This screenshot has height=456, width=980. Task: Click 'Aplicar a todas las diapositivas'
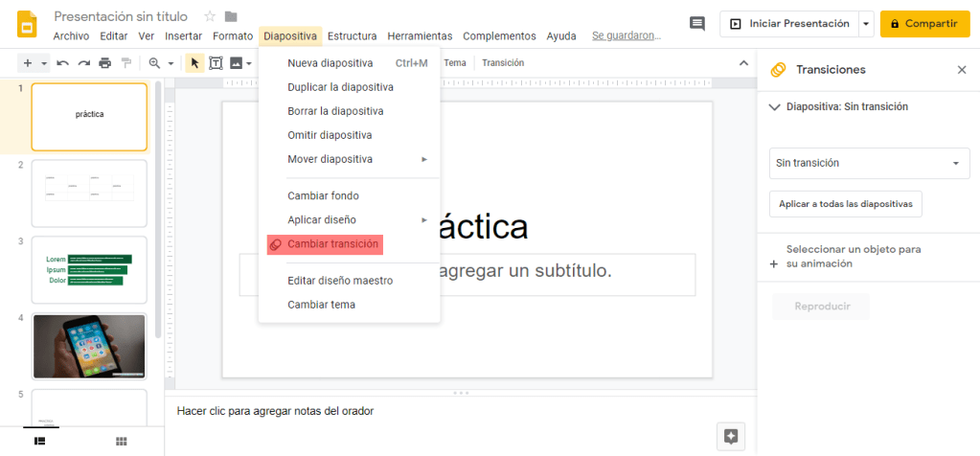(845, 204)
